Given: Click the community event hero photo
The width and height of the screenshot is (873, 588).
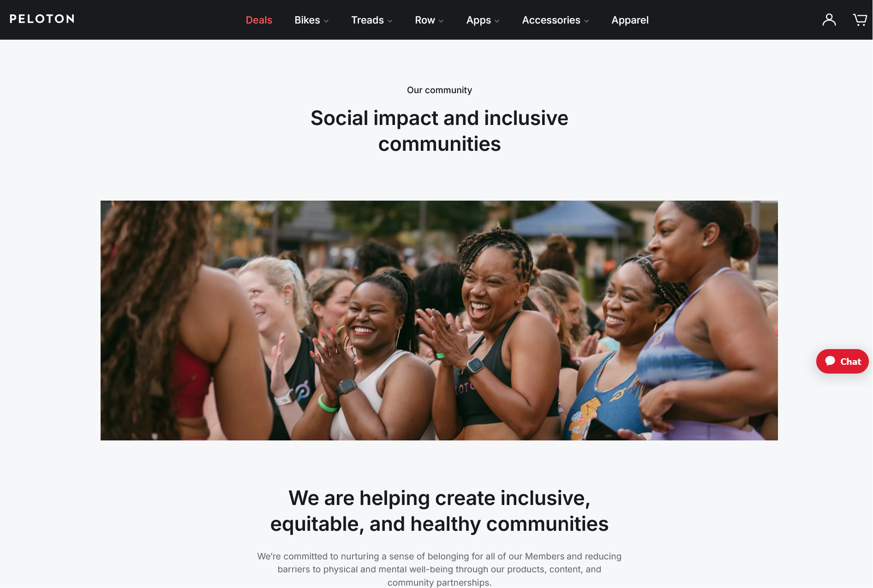Looking at the screenshot, I should (x=439, y=320).
